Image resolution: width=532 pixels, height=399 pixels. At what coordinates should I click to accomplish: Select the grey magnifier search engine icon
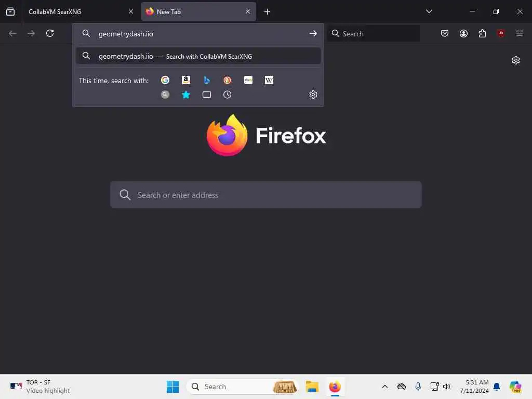(165, 95)
